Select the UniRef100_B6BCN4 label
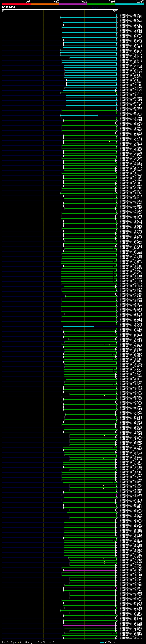 click(131, 120)
